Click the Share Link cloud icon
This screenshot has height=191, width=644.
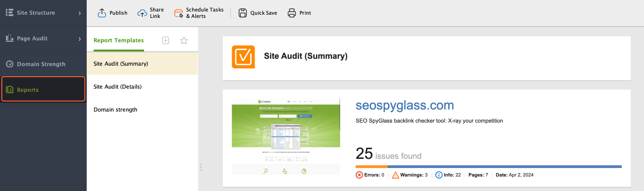[143, 13]
